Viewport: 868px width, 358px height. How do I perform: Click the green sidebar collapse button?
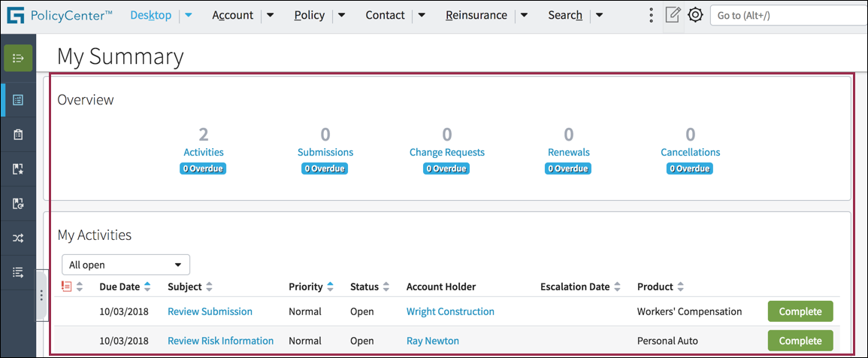pyautogui.click(x=18, y=58)
